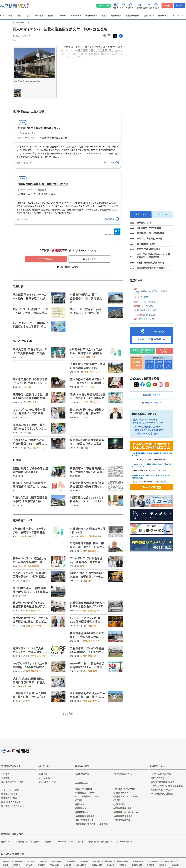Click the ログインする button

90,259
